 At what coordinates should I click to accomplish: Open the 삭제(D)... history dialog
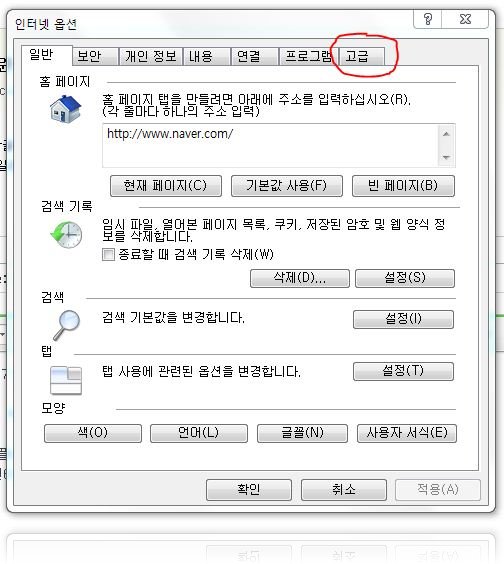(300, 278)
